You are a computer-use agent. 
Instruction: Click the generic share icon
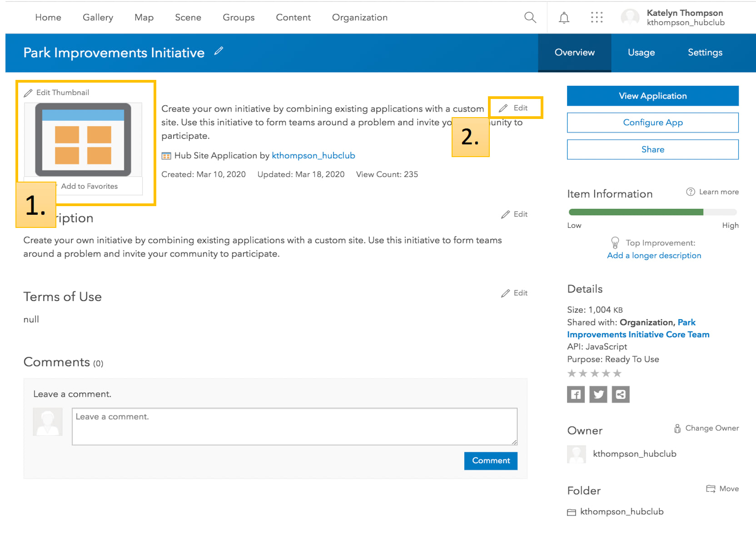coord(621,394)
